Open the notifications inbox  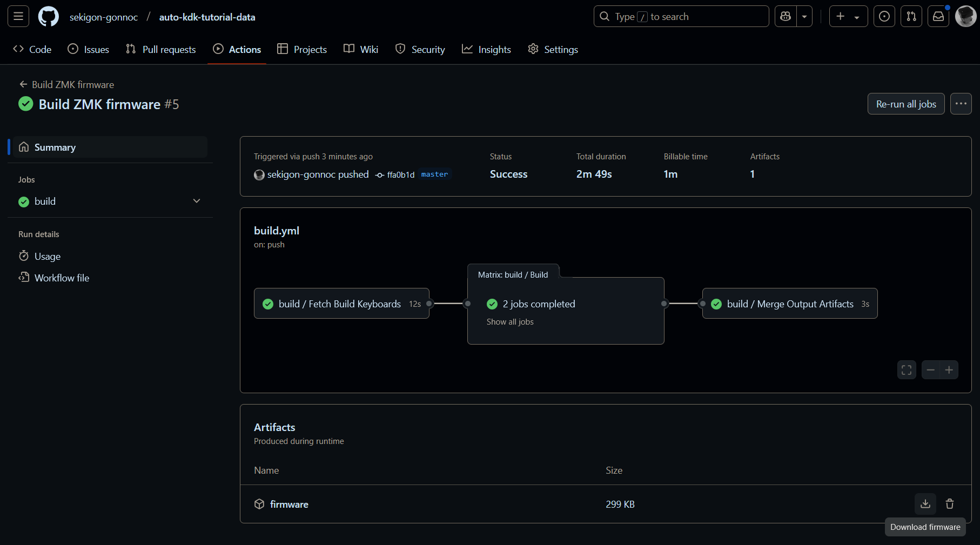click(938, 17)
